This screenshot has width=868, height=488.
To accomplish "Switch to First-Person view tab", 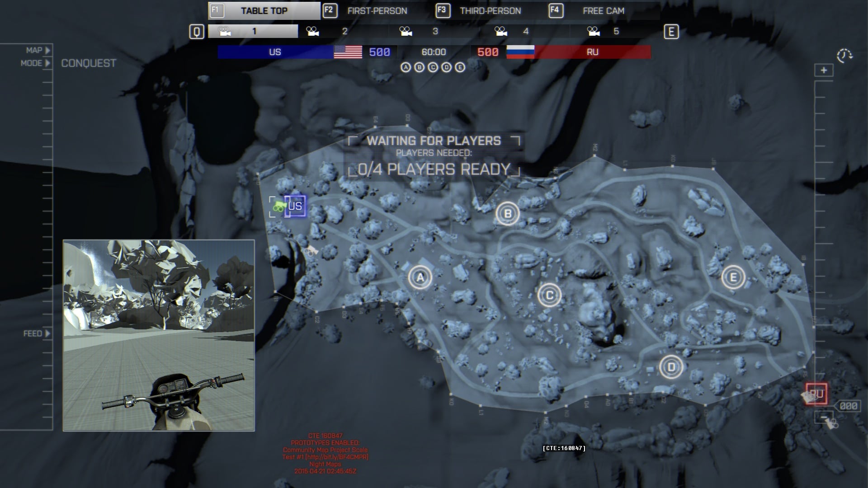I will click(377, 11).
